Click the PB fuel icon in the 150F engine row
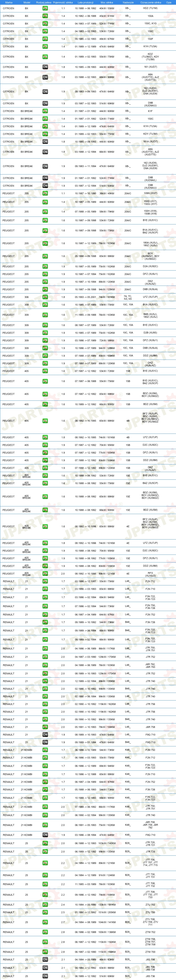This screenshot has width=176, height=980. [45, 39]
